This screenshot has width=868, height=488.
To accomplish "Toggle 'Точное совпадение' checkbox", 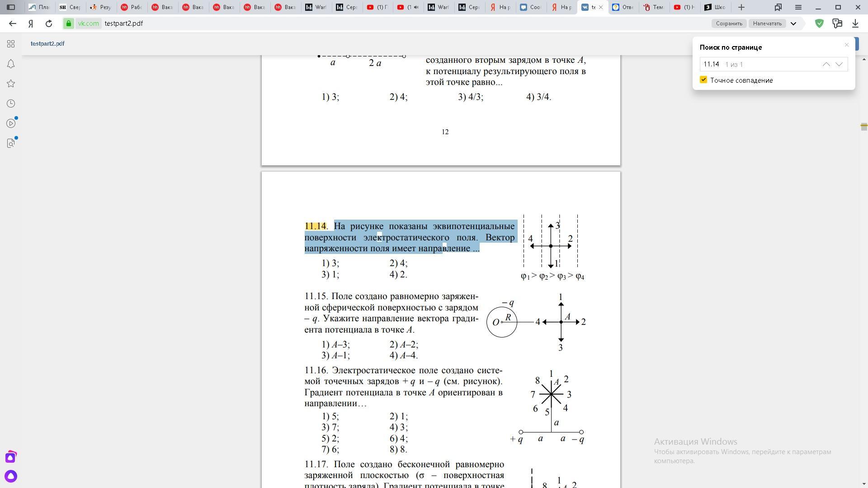I will pos(703,80).
